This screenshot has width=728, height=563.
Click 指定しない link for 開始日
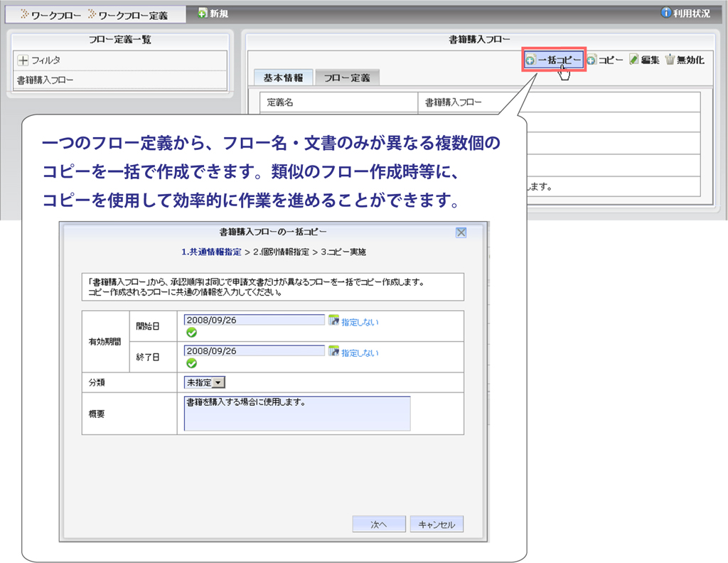[360, 322]
